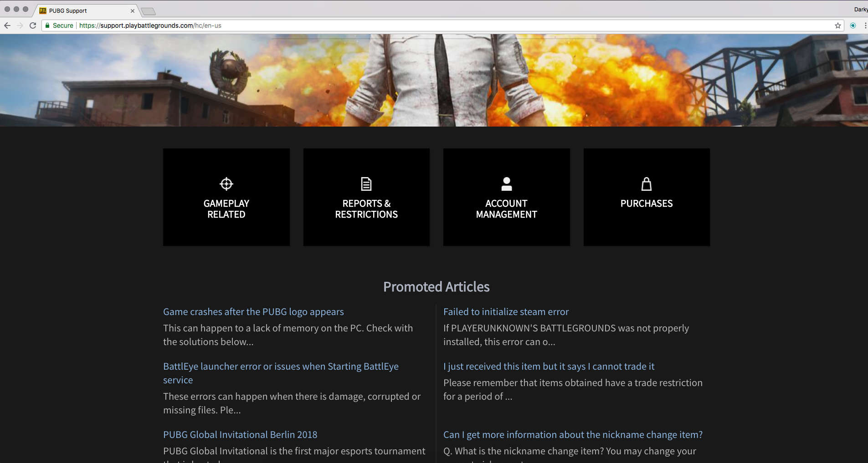Reload the page with the refresh icon
The image size is (868, 463).
pyautogui.click(x=33, y=25)
